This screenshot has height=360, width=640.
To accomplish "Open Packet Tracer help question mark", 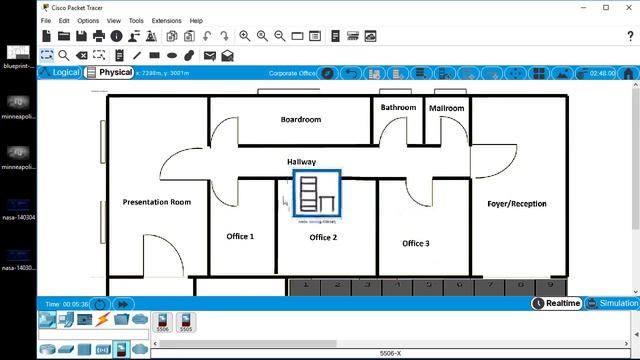I will [x=630, y=36].
